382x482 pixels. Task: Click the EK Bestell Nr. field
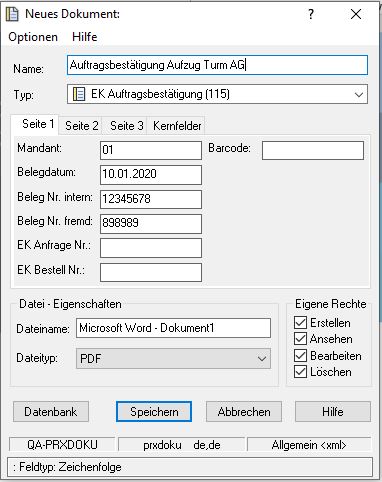[x=151, y=273]
